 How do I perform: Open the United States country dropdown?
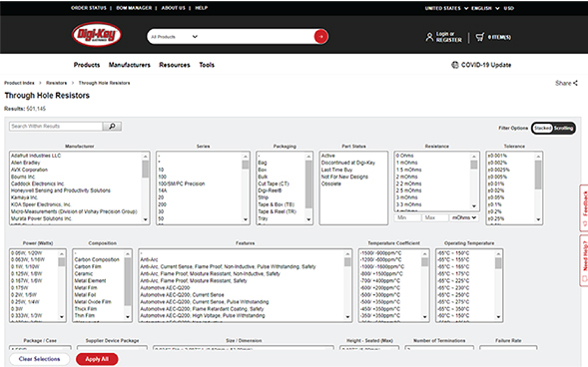pyautogui.click(x=446, y=8)
